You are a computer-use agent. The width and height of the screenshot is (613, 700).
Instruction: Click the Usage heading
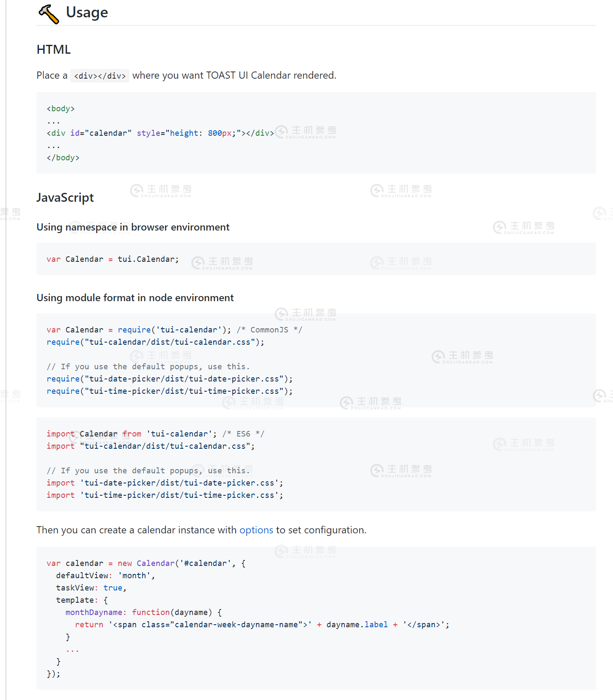pyautogui.click(x=87, y=13)
